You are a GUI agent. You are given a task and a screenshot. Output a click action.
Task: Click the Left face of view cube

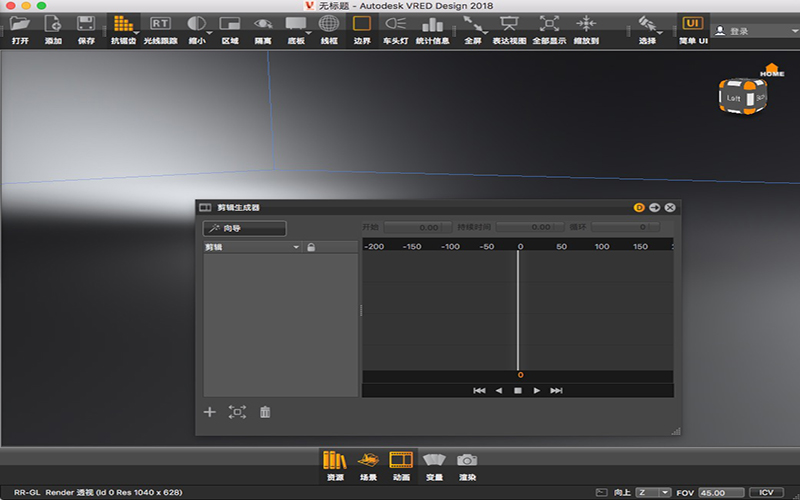tap(733, 98)
